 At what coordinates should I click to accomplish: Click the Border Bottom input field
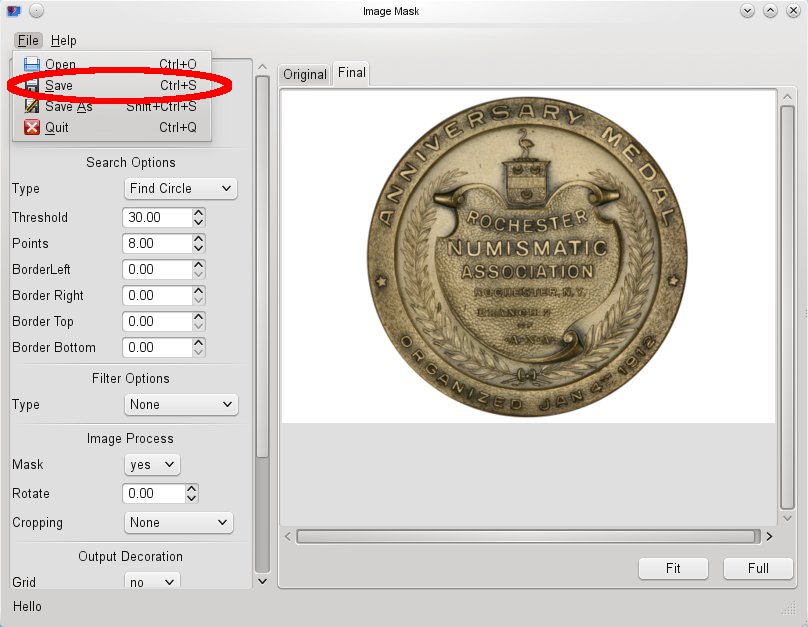point(158,347)
